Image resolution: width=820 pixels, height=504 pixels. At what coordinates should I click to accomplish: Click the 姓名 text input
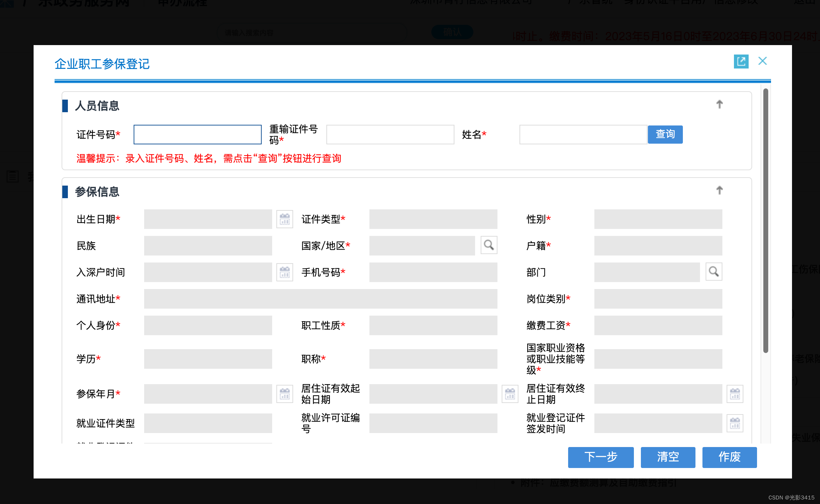tap(583, 135)
